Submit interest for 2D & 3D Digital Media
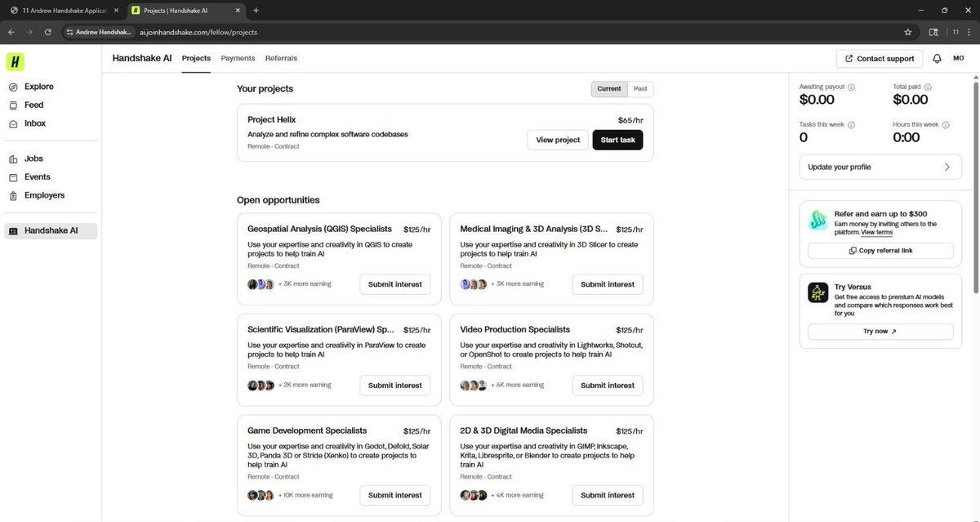 608,495
